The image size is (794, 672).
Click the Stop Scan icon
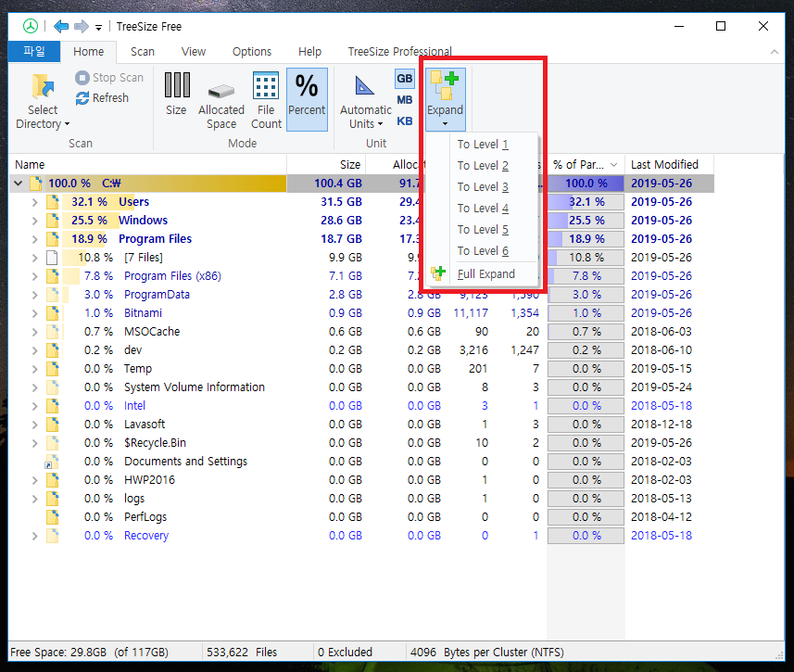pos(82,78)
